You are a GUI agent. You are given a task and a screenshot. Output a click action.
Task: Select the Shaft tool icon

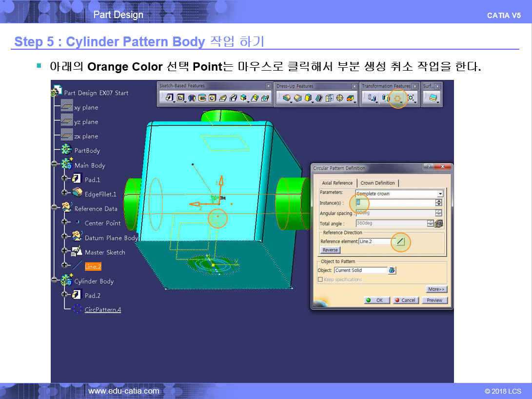(191, 98)
